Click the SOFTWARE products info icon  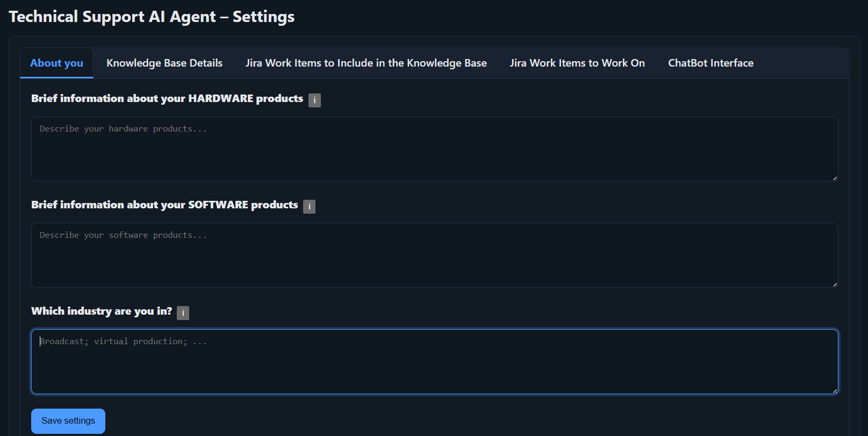309,207
